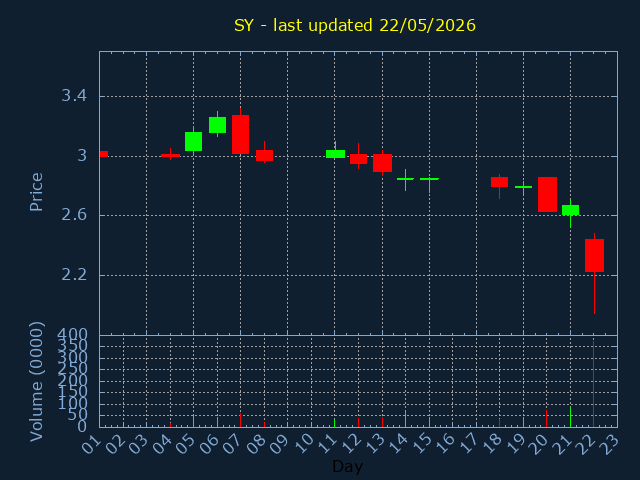The image size is (640, 480).
Task: Click the 2.2 price tick label
Action: click(x=74, y=275)
